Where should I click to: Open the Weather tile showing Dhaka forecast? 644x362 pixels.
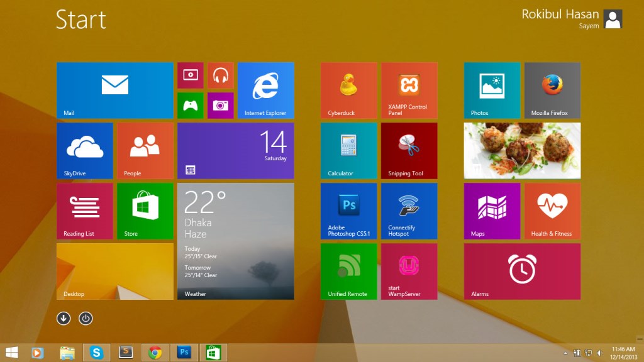[235, 241]
